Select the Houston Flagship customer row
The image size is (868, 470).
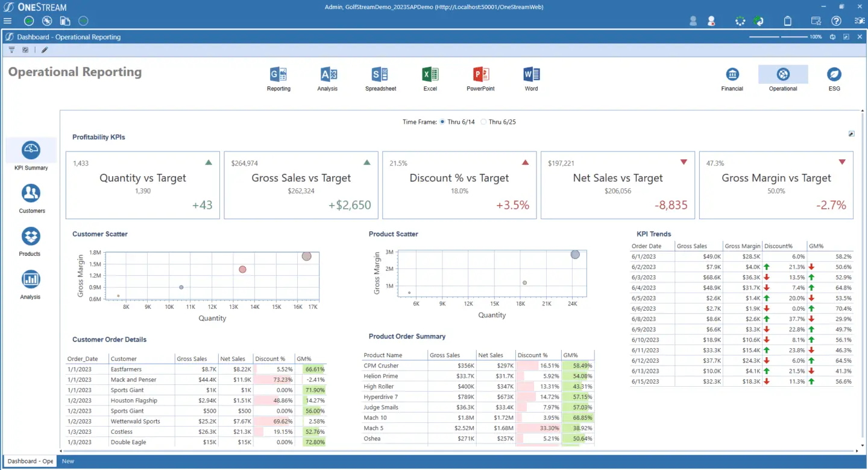point(197,401)
